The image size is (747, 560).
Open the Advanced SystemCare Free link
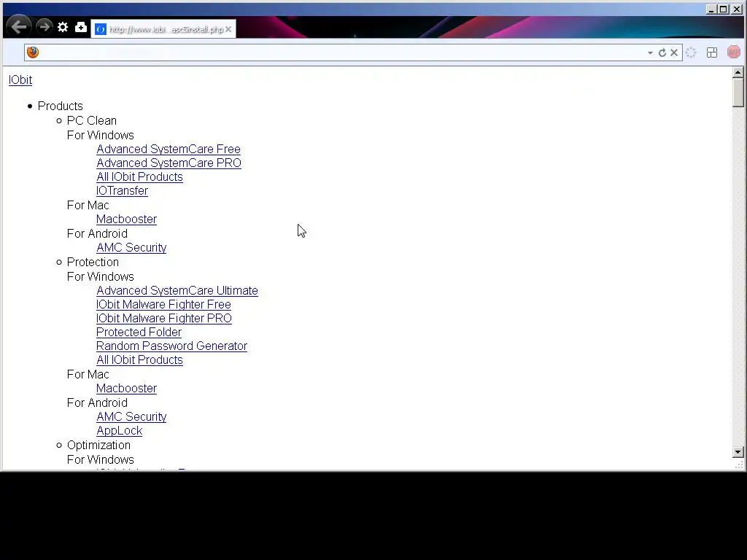pos(169,149)
